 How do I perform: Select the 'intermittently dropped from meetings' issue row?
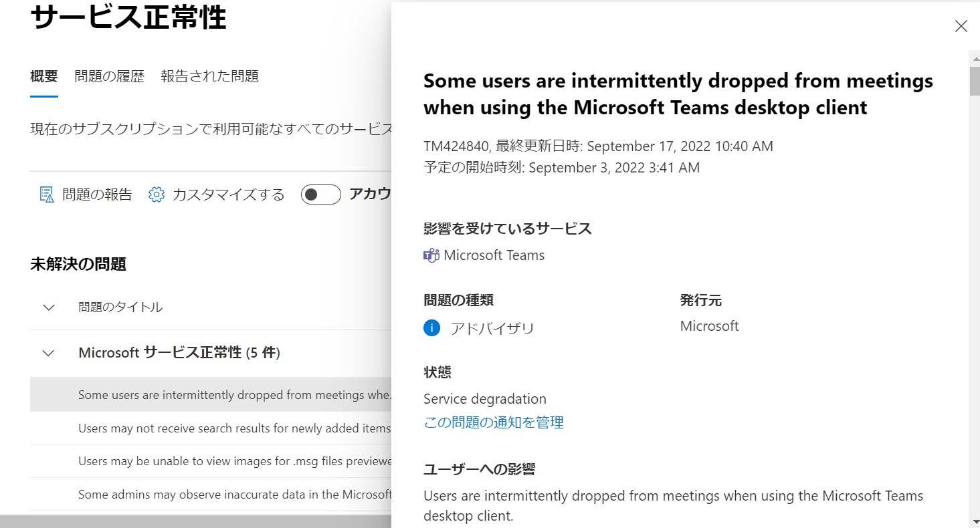tap(234, 395)
